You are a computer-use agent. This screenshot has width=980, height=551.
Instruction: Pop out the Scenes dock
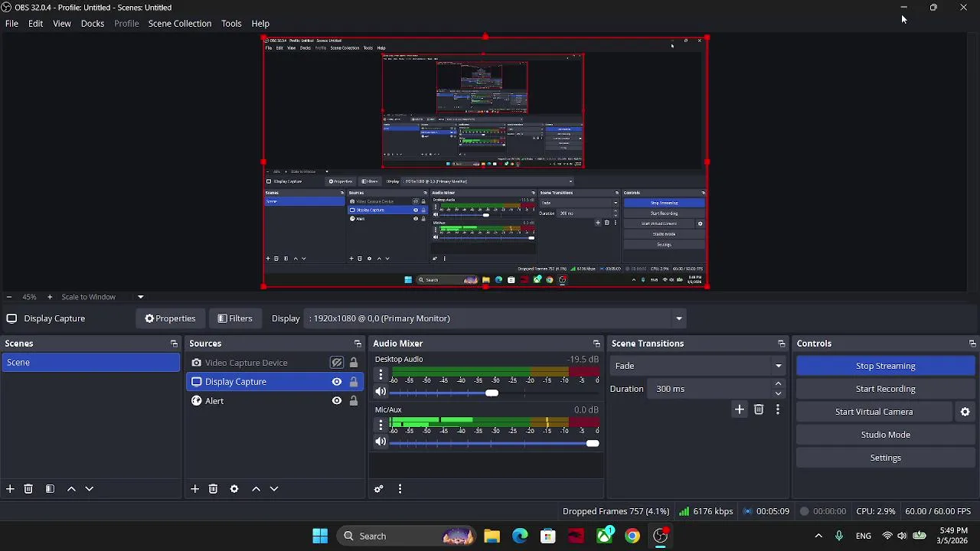pyautogui.click(x=174, y=344)
